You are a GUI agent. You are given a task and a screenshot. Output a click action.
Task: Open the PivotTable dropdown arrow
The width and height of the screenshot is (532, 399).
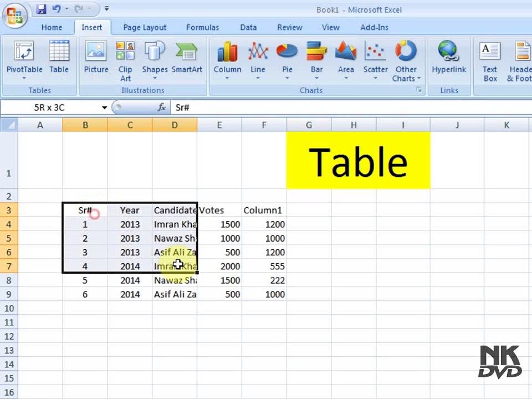(x=24, y=78)
